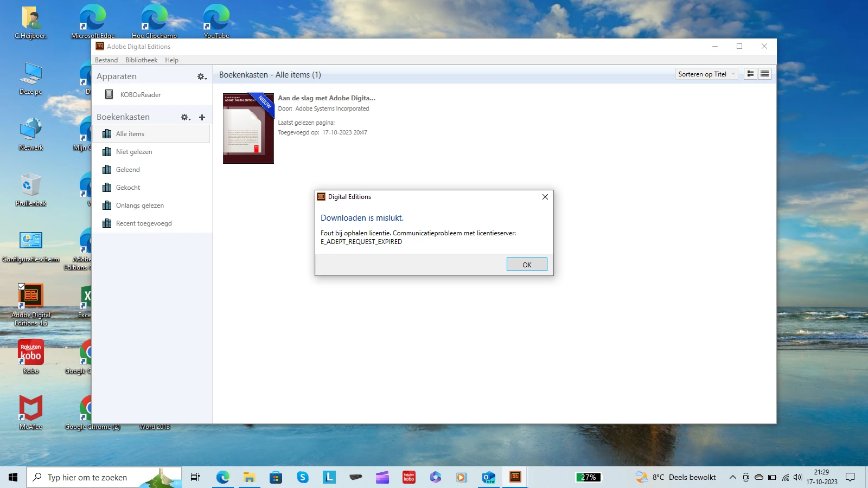
Task: Open Rakuten Kobo from taskbar
Action: (409, 477)
